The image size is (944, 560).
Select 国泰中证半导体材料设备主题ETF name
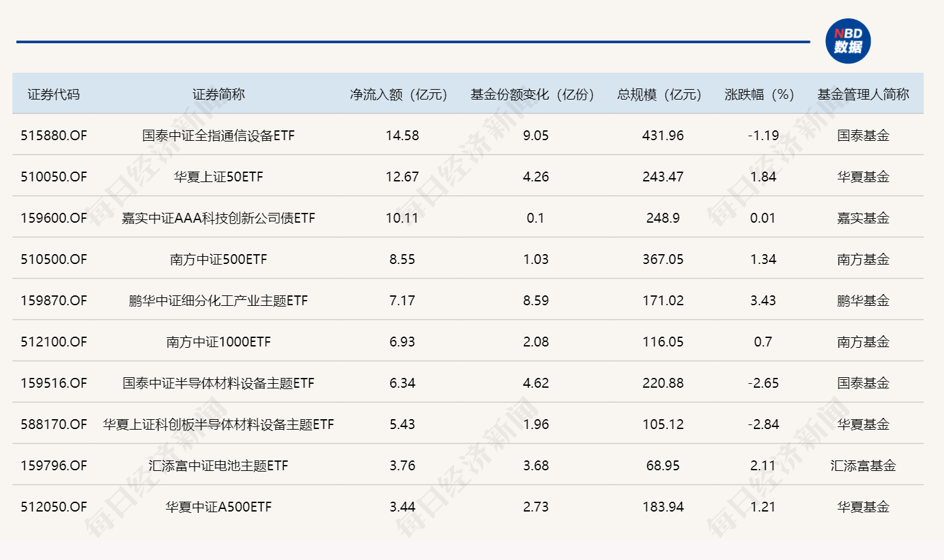pyautogui.click(x=219, y=383)
